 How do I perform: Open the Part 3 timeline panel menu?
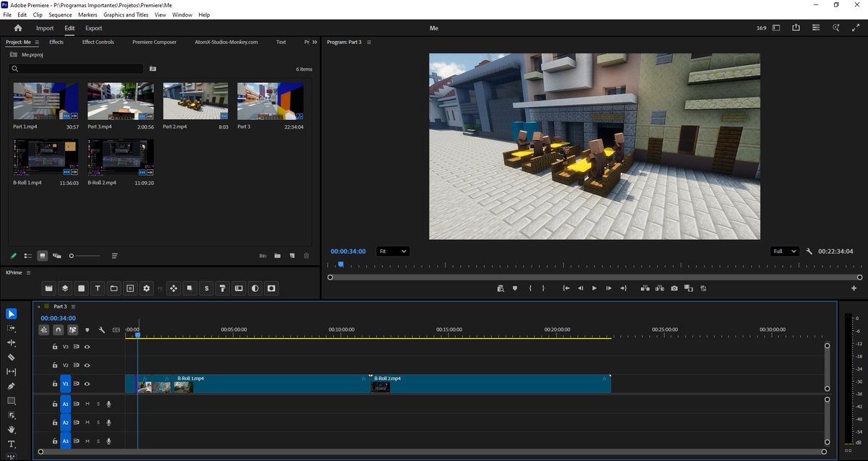[73, 306]
